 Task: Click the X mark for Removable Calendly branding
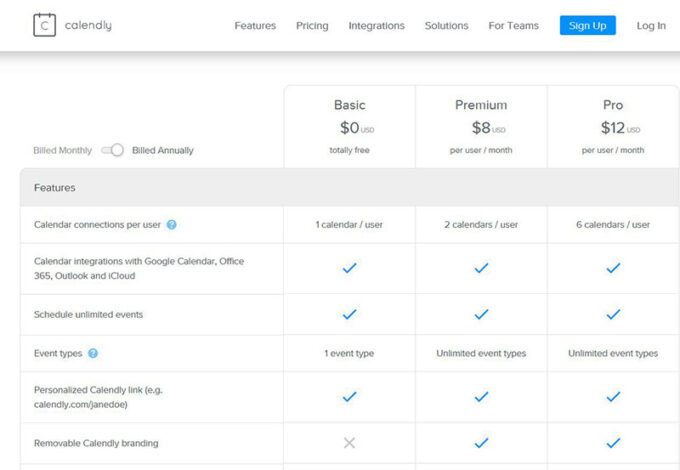(349, 443)
